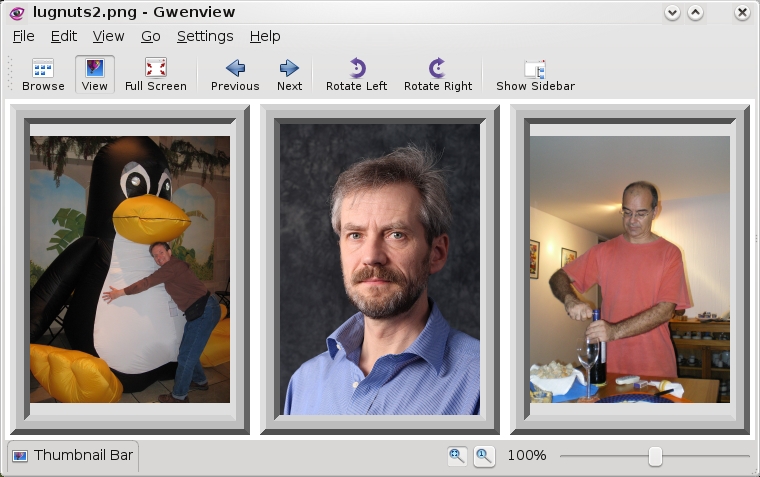The image size is (760, 477).
Task: Enter Full Screen mode
Action: 155,75
